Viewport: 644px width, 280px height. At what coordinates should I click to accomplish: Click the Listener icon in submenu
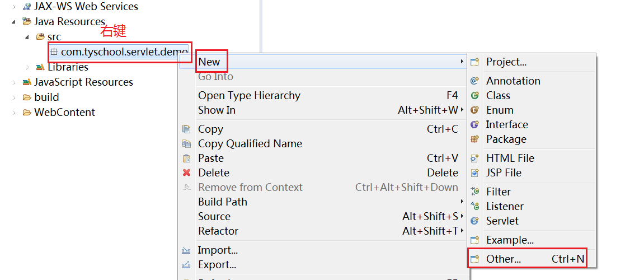[x=475, y=207]
